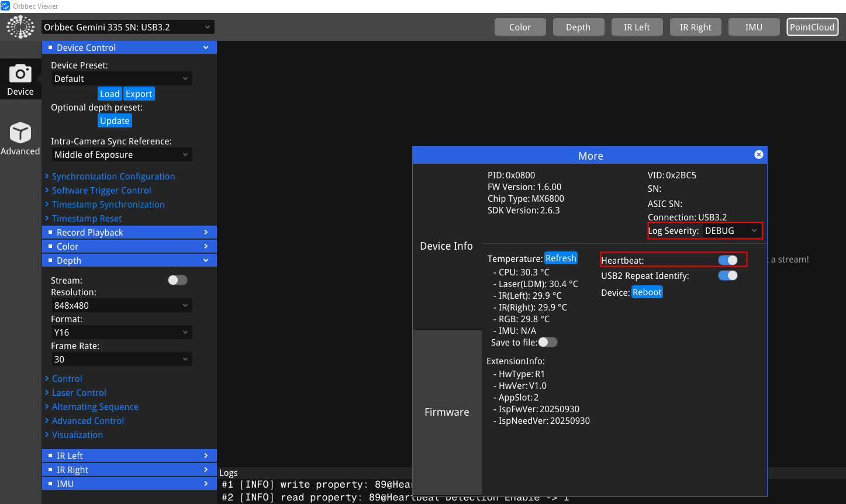The height and width of the screenshot is (504, 846).
Task: Open the depth Resolution dropdown
Action: (x=122, y=305)
